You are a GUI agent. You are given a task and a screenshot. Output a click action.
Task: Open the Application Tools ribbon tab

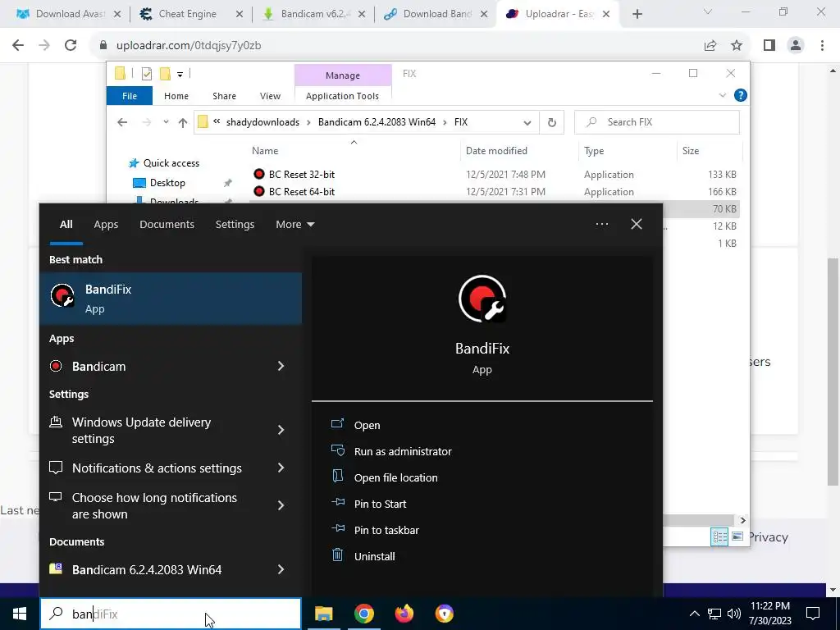342,96
